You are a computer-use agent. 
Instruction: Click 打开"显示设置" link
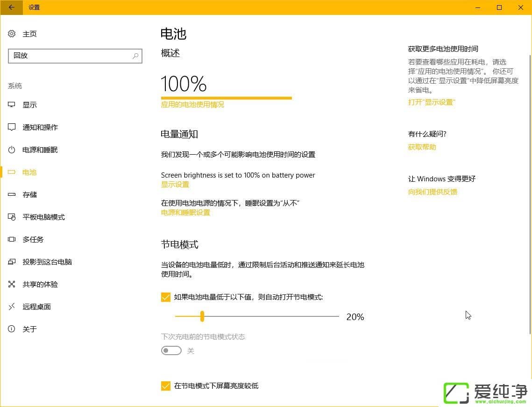click(x=431, y=102)
